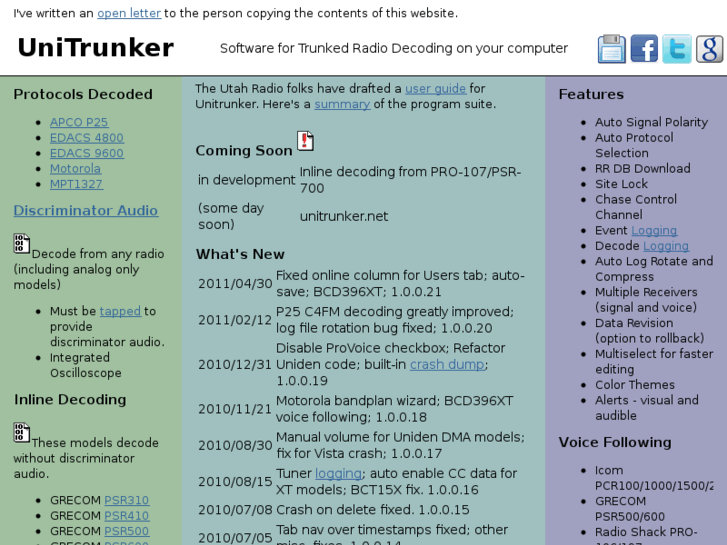Follow the tapped link
The width and height of the screenshot is (727, 545).
click(x=120, y=311)
